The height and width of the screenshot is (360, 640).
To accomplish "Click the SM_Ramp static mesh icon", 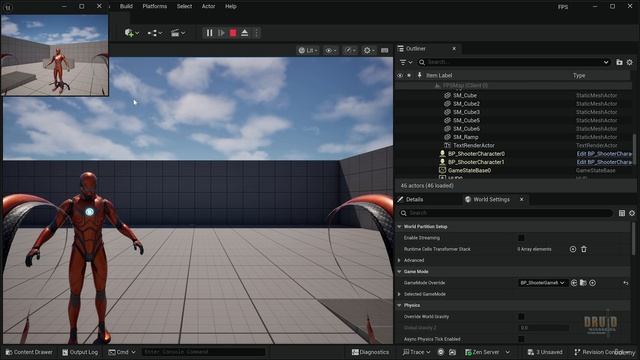I will click(447, 137).
